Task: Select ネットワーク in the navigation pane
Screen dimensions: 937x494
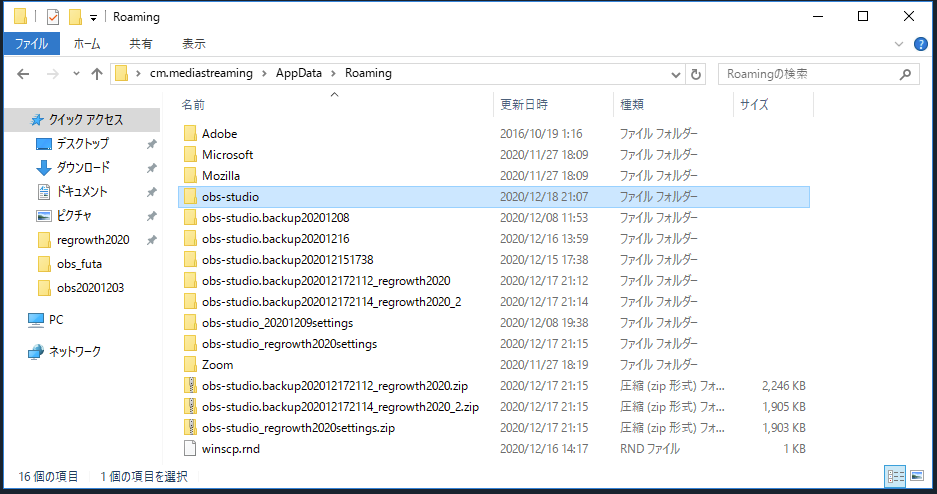Action: (74, 351)
